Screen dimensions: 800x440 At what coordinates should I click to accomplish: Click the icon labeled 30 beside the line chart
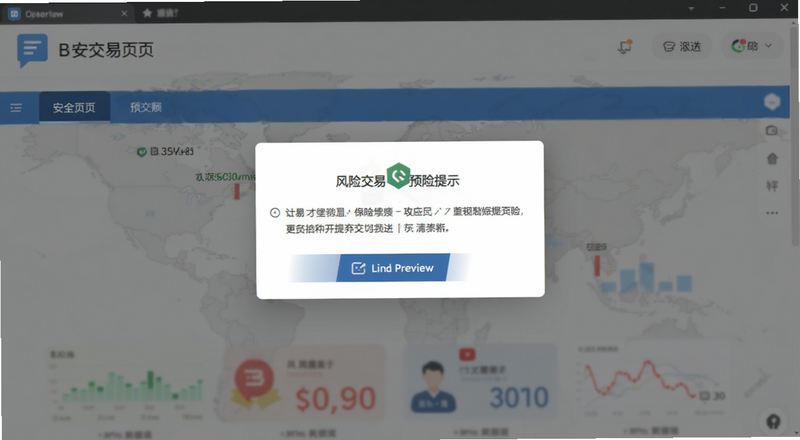(x=705, y=396)
